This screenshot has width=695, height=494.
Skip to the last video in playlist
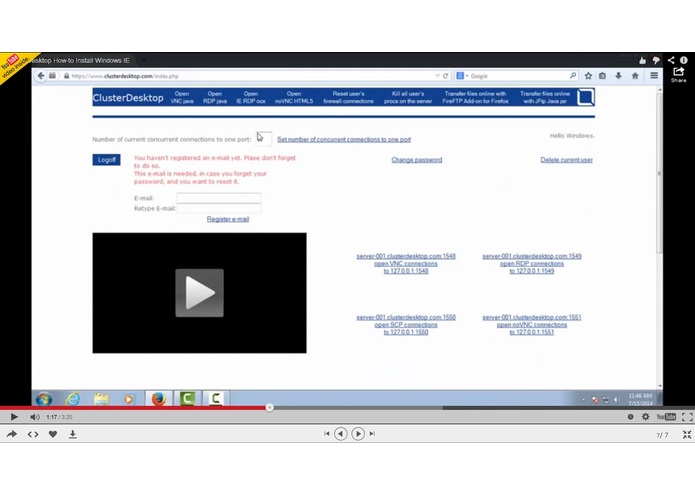[372, 434]
